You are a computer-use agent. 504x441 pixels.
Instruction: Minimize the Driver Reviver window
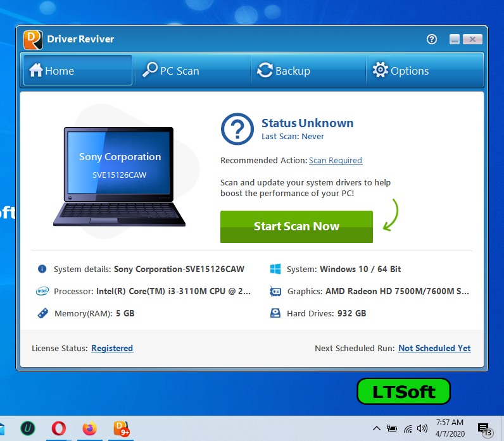tap(455, 39)
